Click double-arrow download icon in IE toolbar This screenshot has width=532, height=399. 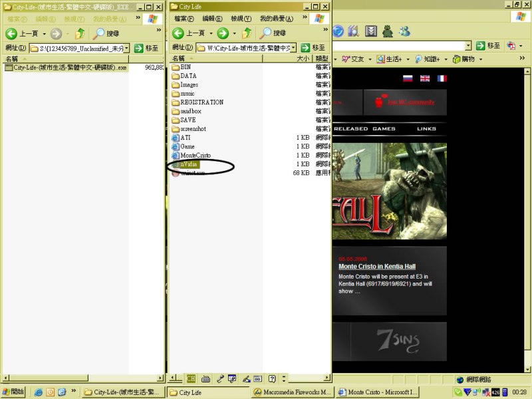(371, 31)
